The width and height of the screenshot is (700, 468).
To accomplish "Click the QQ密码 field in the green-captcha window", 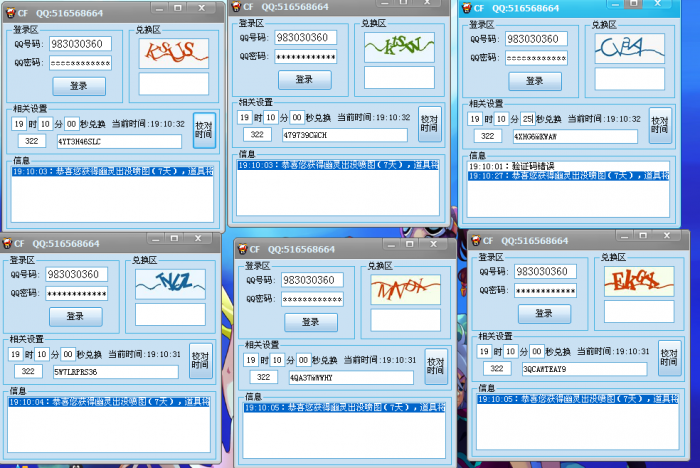I will click(x=306, y=57).
